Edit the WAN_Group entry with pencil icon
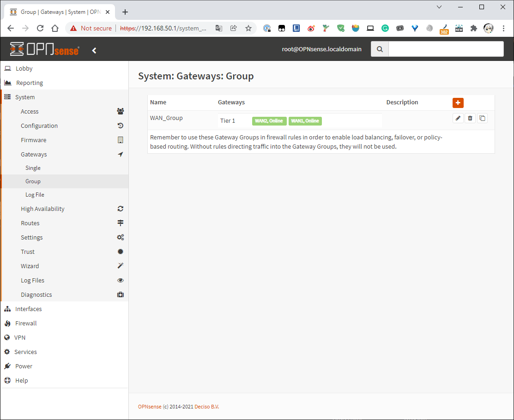Viewport: 514px width, 420px height. coord(458,118)
